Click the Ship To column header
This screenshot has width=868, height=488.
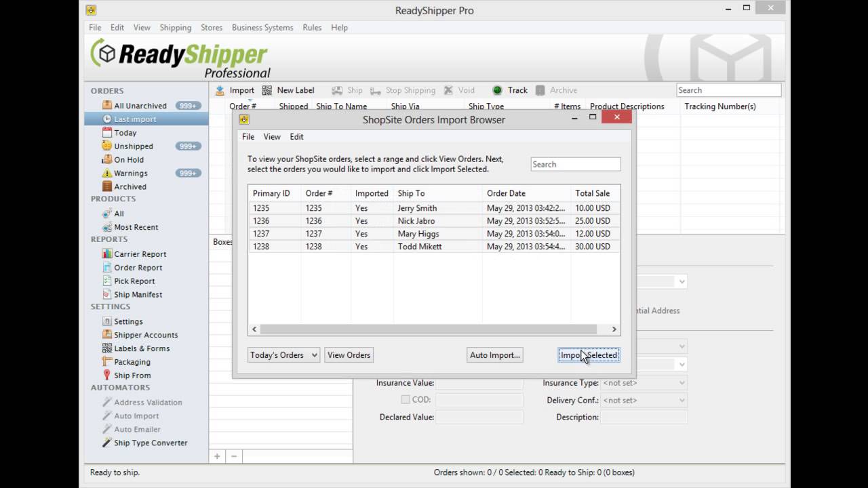pos(438,193)
